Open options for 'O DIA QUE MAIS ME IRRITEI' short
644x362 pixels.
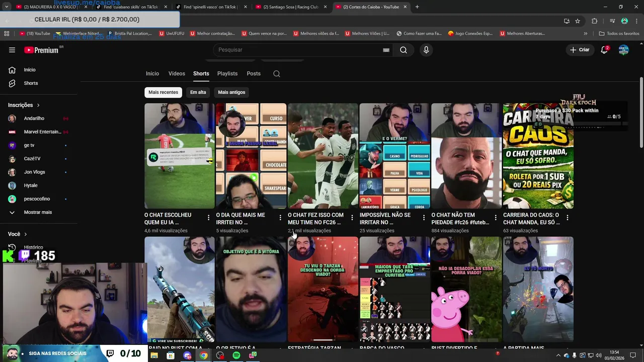(x=280, y=218)
